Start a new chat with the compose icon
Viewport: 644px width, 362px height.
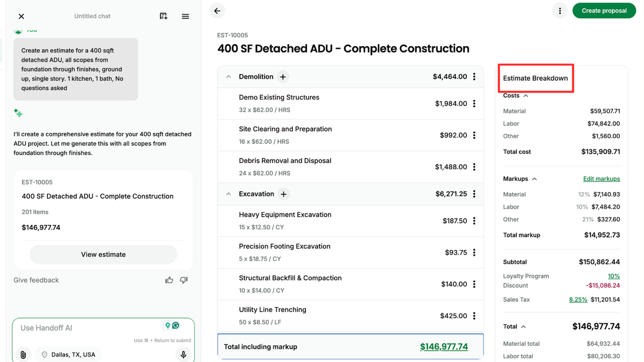tap(164, 17)
